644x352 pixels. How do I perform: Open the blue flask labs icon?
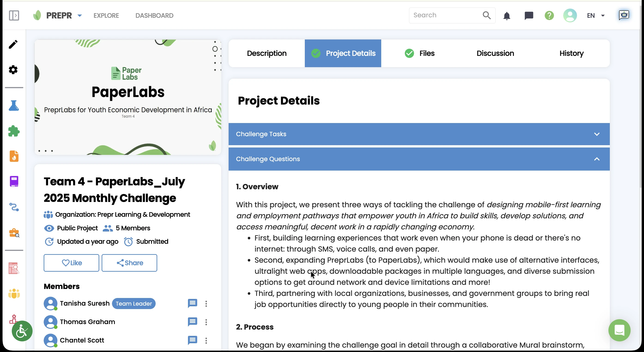pos(14,106)
